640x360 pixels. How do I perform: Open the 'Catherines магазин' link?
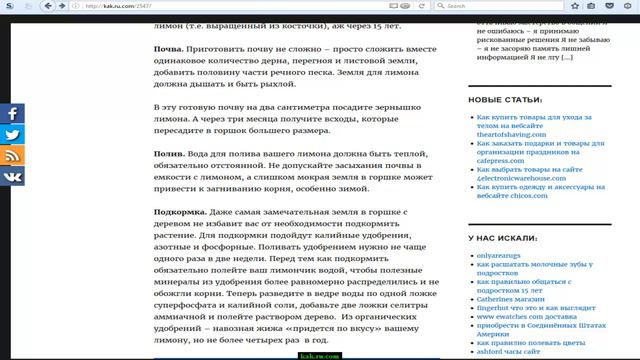511,299
